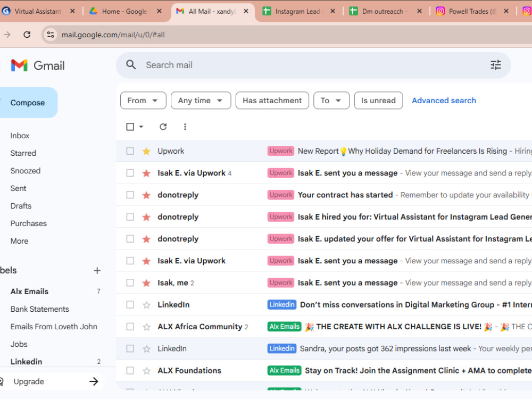The height and width of the screenshot is (399, 532).
Task: Toggle Has attachment filter
Action: pyautogui.click(x=272, y=101)
